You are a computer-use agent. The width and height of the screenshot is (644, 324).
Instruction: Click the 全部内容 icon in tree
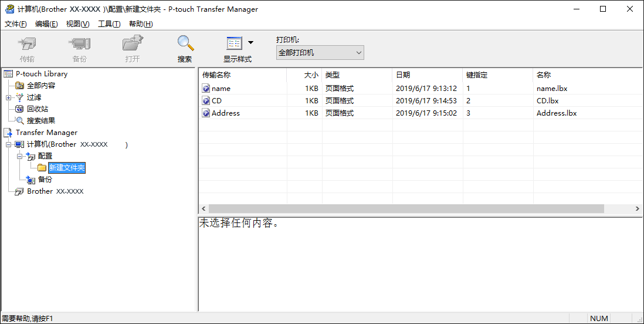pyautogui.click(x=20, y=86)
